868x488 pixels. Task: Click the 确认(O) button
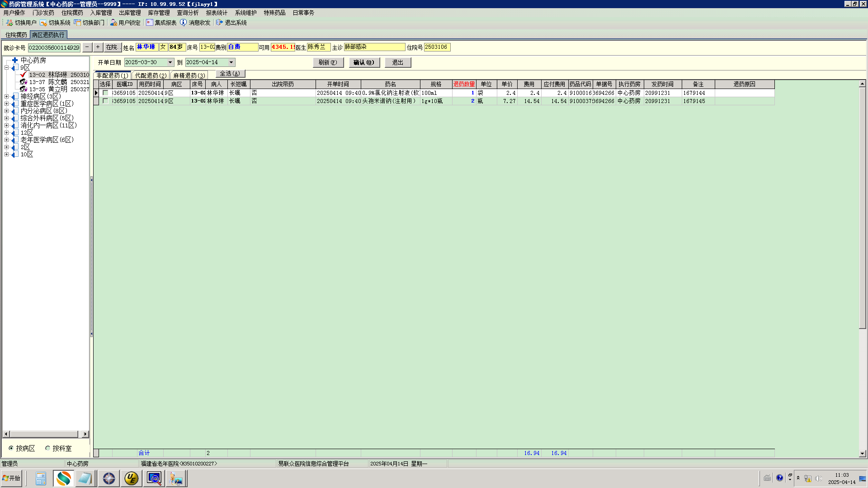click(x=364, y=62)
